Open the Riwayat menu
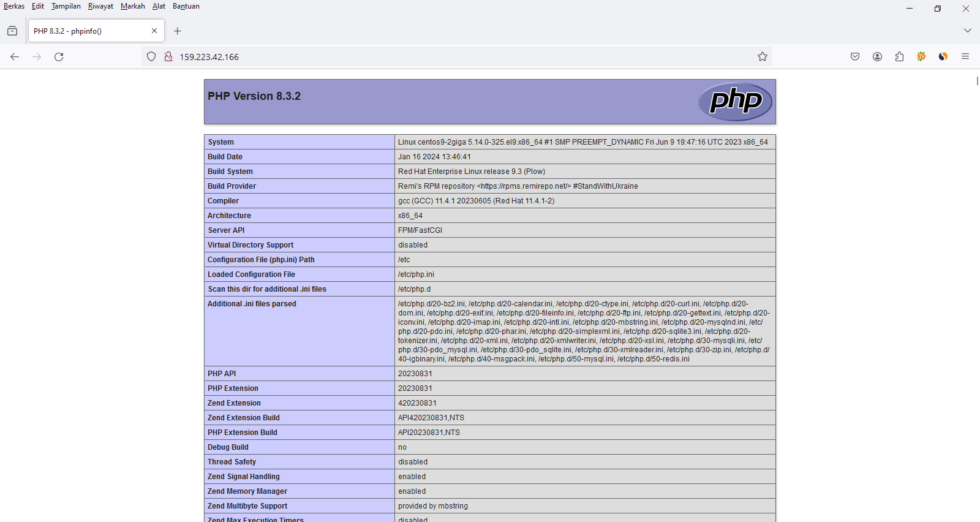The width and height of the screenshot is (980, 522). (100, 6)
